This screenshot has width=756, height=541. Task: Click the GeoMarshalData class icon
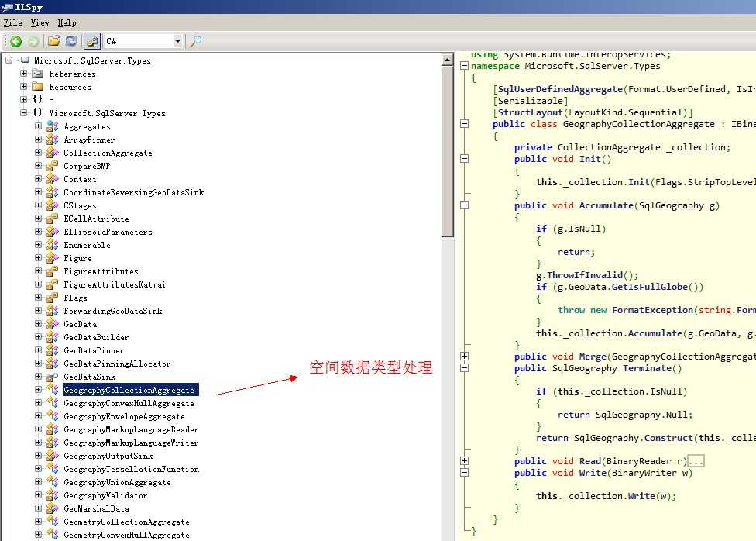pyautogui.click(x=52, y=508)
